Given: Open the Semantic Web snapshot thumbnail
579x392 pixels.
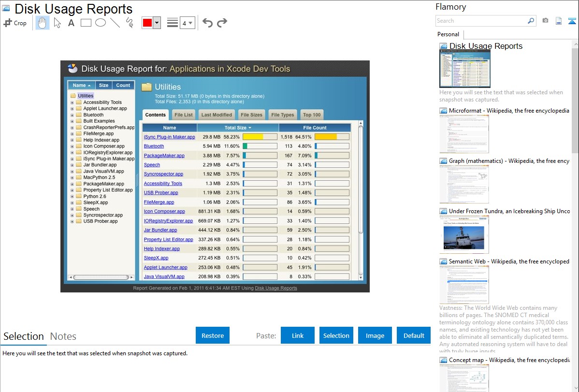Looking at the screenshot, I should 464,285.
